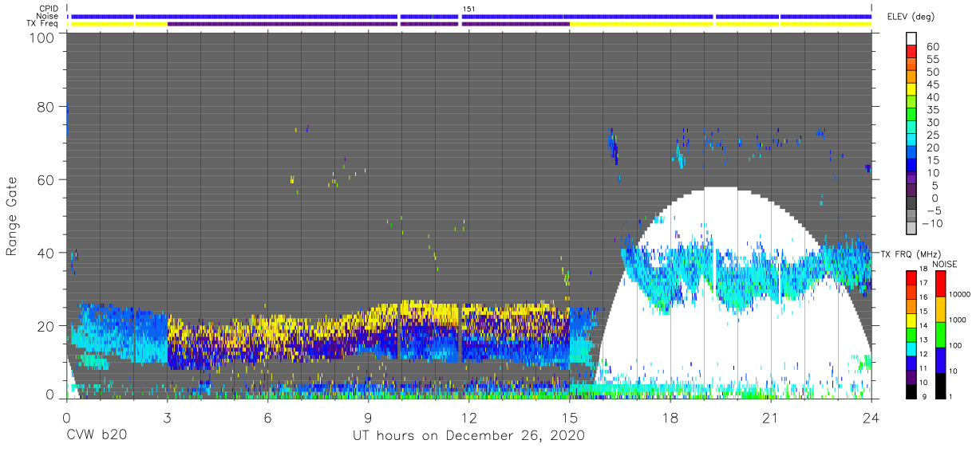Click Range Gate axis tick 60
The height and width of the screenshot is (452, 980).
(x=45, y=179)
